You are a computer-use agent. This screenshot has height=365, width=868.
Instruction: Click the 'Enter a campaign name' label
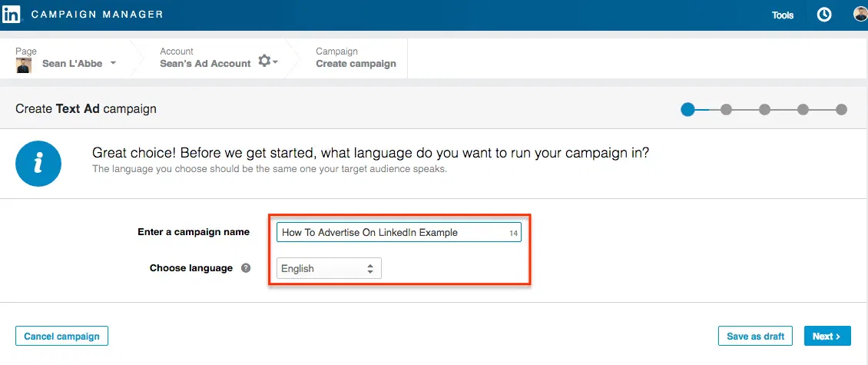[x=194, y=232]
